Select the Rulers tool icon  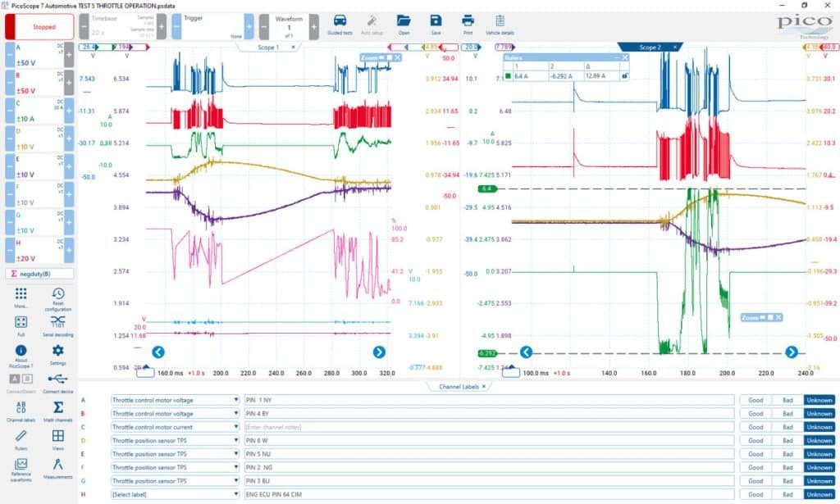coord(21,436)
